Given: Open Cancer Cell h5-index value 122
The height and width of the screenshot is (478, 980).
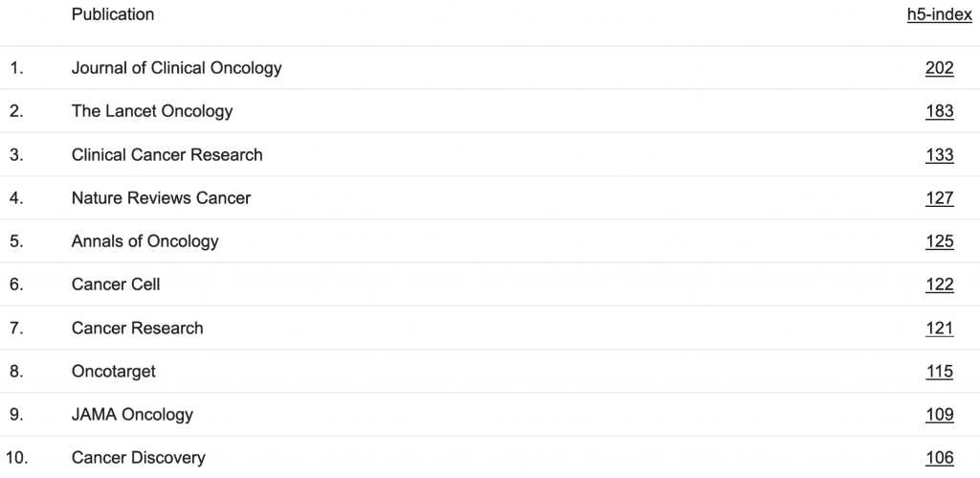Looking at the screenshot, I should [x=939, y=285].
